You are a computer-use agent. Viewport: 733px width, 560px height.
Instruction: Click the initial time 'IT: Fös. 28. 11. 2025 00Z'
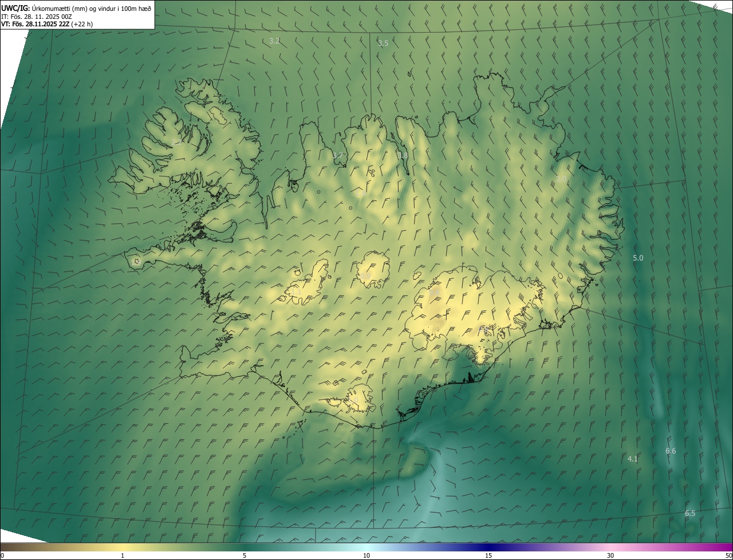37,17
